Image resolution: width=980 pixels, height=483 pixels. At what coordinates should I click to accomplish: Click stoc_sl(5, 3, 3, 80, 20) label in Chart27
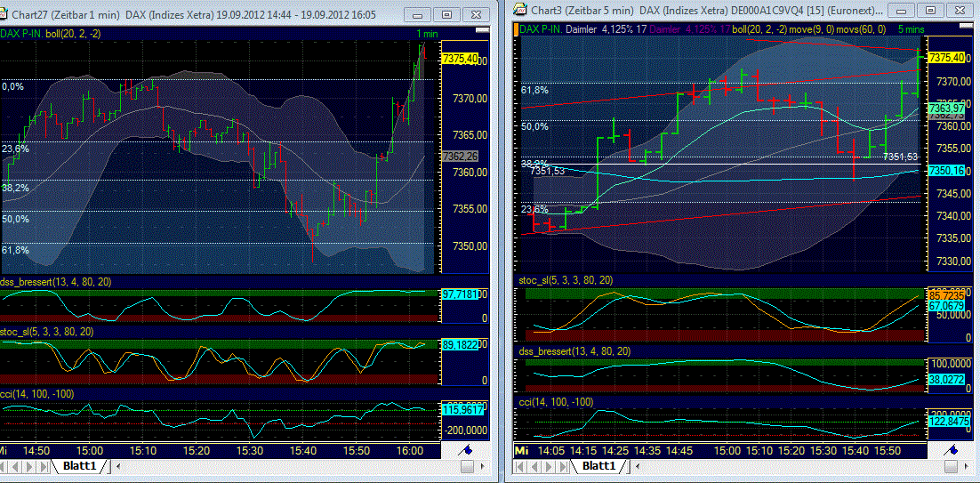pos(47,333)
